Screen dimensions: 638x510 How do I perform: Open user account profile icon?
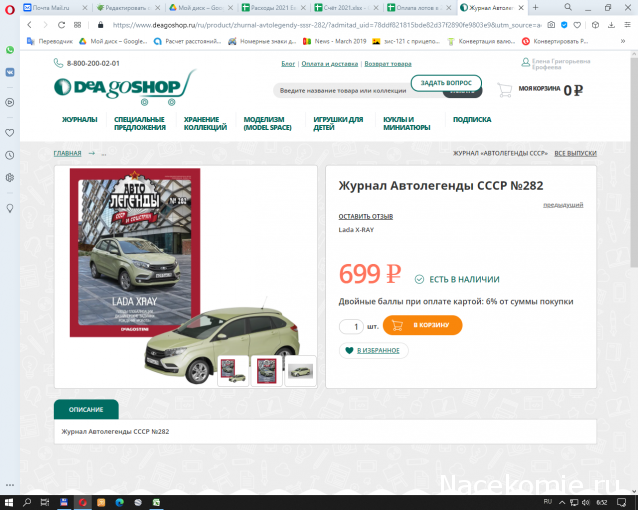525,63
